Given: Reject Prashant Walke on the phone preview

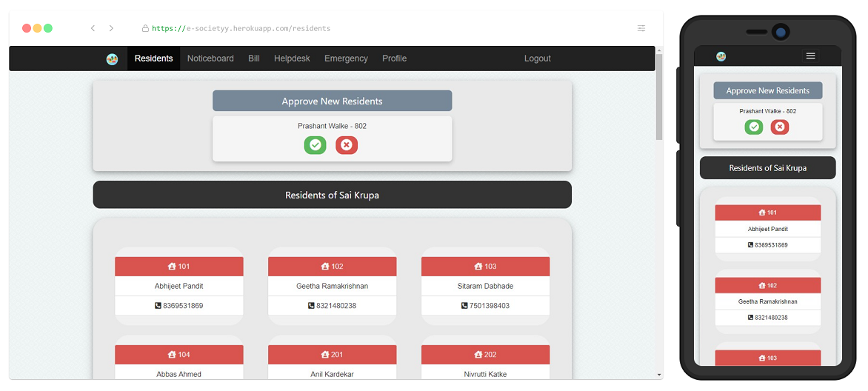Looking at the screenshot, I should click(x=780, y=127).
